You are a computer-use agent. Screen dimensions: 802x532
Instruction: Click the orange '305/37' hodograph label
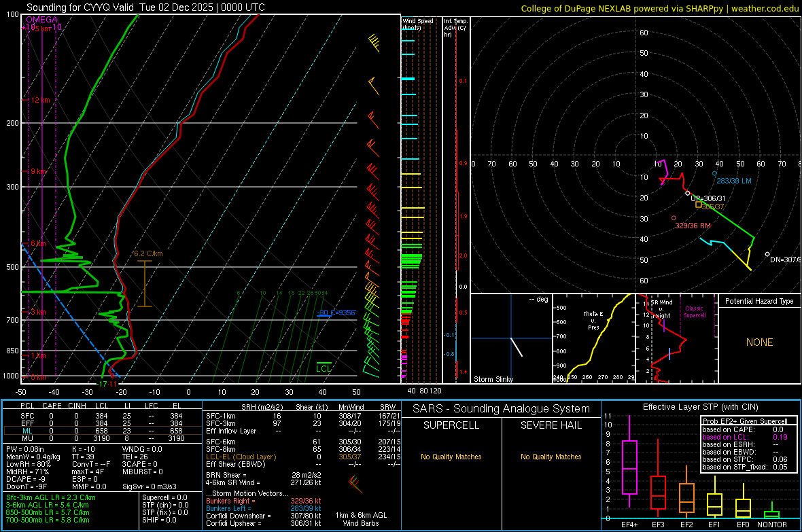[713, 207]
